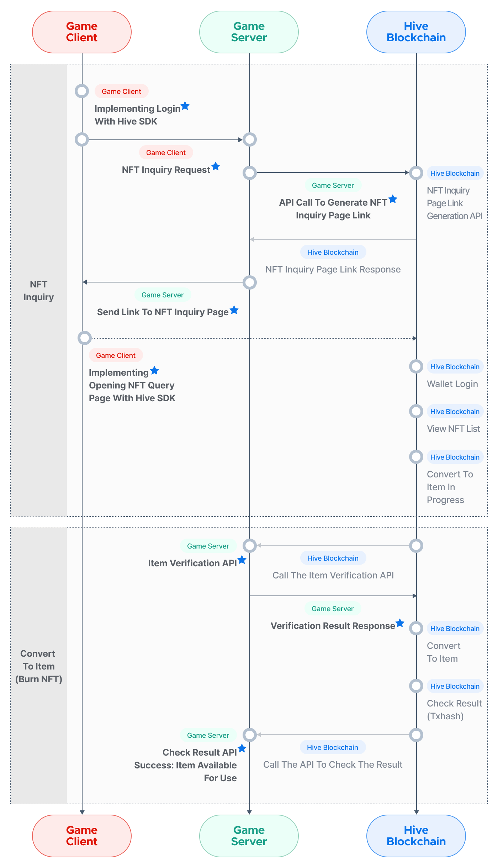Open the "NFT Inquiry" section label
The image size is (498, 868).
click(x=38, y=291)
